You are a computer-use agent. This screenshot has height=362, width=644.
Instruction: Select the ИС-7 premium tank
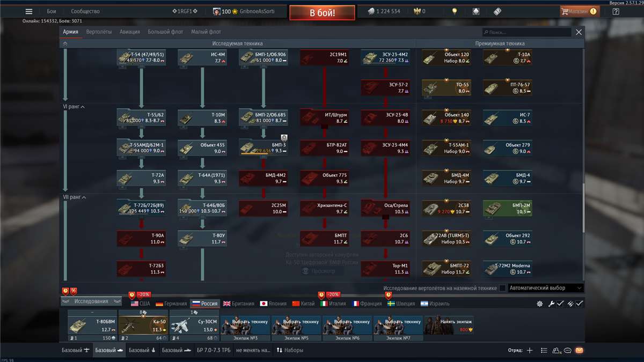click(508, 118)
